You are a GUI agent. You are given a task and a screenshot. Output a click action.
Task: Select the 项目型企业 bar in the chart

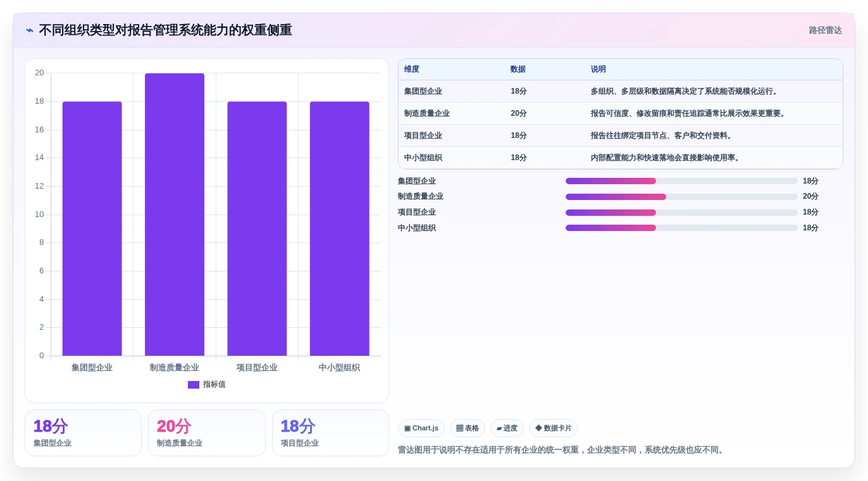click(257, 228)
